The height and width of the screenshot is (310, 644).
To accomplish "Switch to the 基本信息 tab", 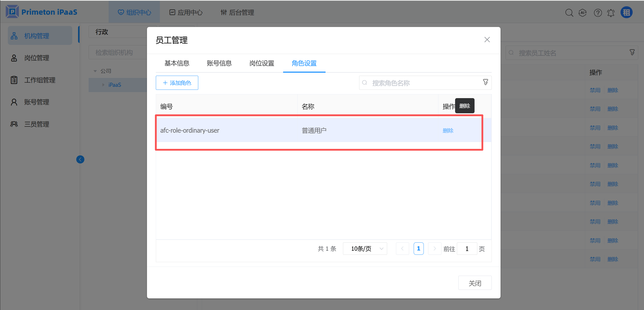I will coord(177,63).
